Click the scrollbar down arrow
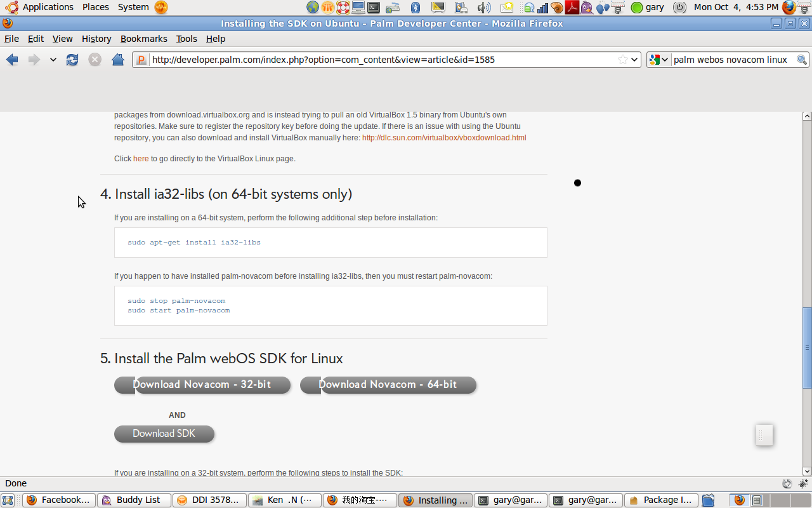This screenshot has height=508, width=812. click(807, 472)
